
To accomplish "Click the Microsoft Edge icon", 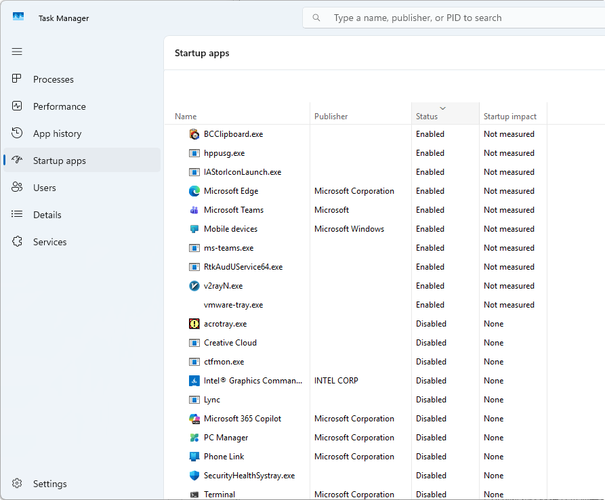I will coord(194,191).
